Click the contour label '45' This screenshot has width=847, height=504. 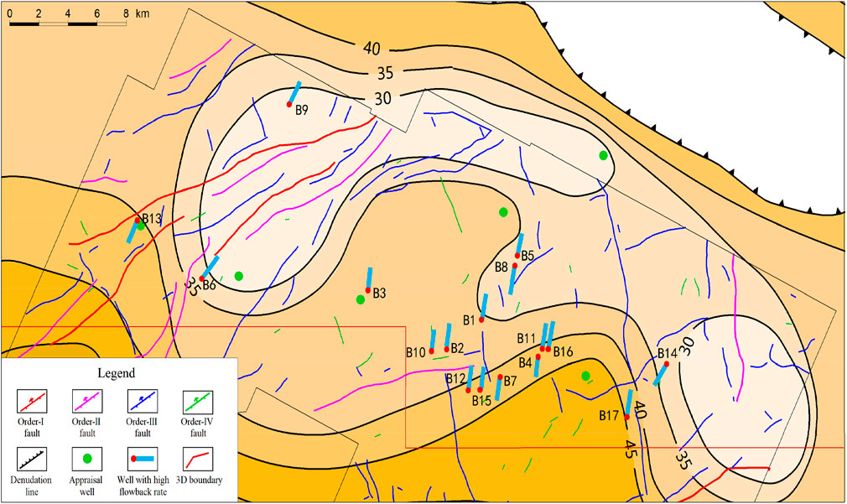(630, 449)
